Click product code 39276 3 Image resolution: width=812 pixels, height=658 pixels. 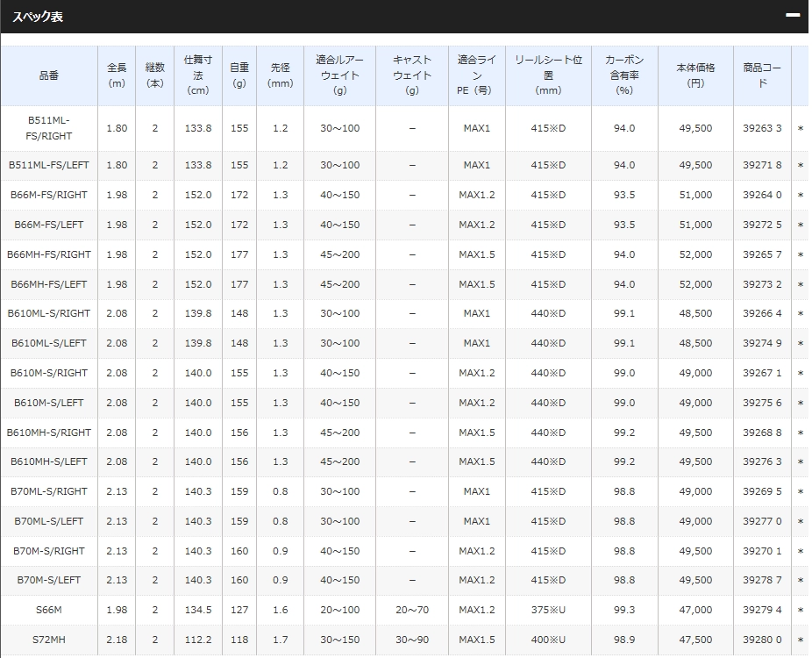click(762, 461)
